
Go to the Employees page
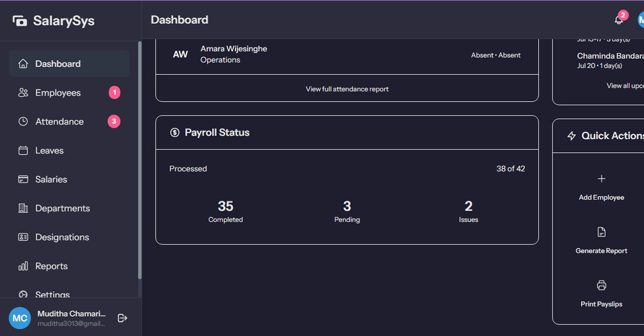58,93
